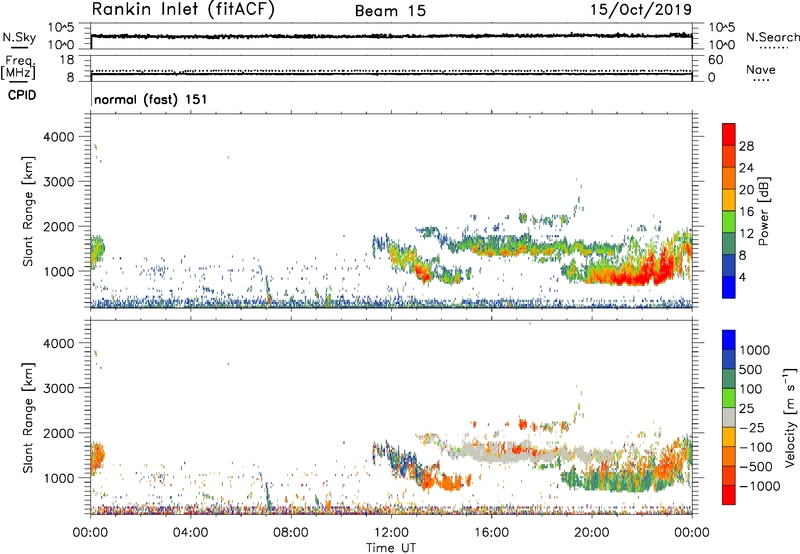Click the "3000" tick on the velocity panel axis

pyautogui.click(x=59, y=388)
